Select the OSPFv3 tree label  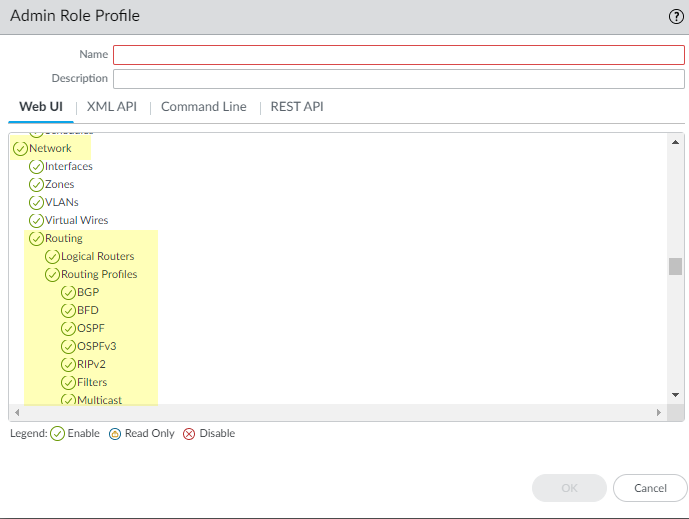97,347
